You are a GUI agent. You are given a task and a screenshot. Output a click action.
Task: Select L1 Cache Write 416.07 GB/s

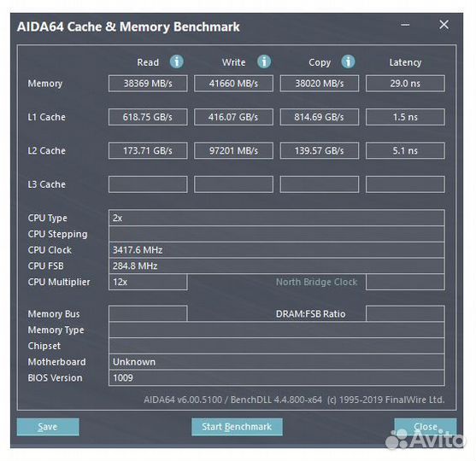tap(233, 117)
